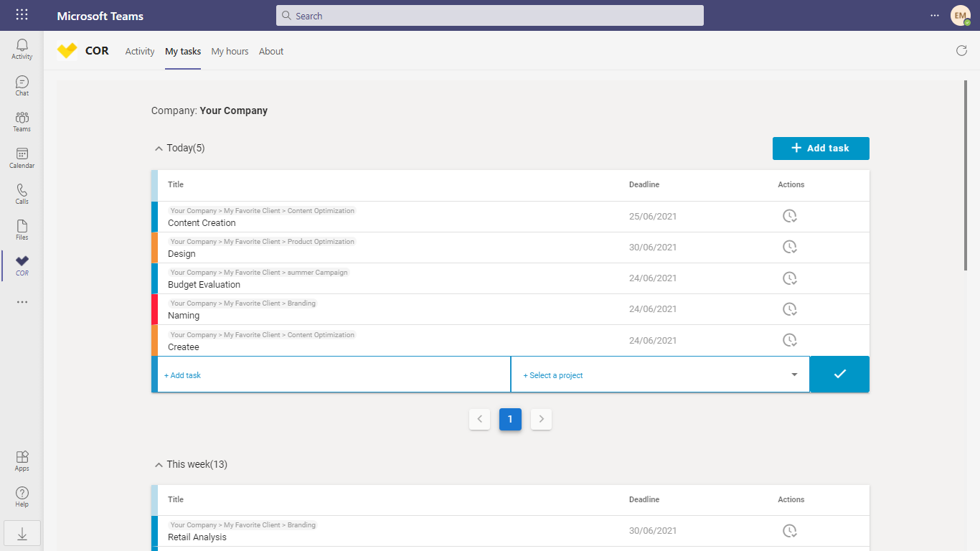Open the Budget Evaluation task
The height and width of the screenshot is (551, 980).
pyautogui.click(x=204, y=285)
